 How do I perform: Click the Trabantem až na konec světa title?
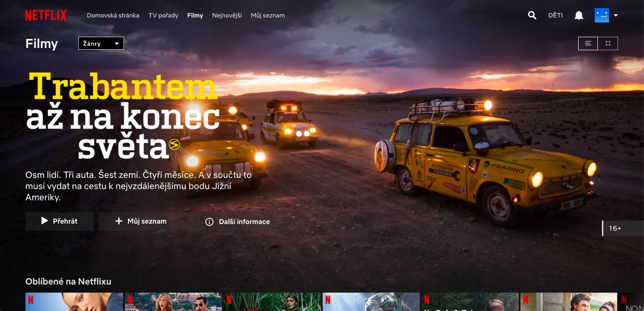click(x=123, y=116)
